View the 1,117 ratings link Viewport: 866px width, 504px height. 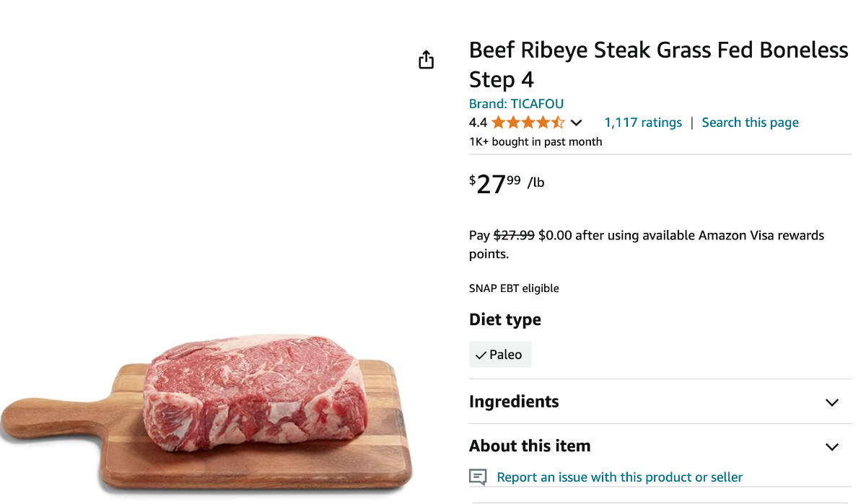[x=643, y=123]
